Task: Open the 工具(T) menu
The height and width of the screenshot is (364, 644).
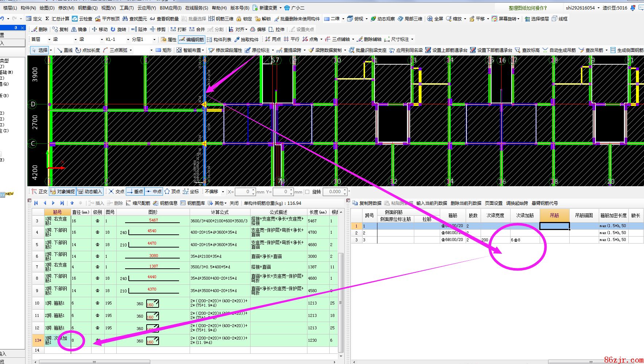Action: click(x=127, y=8)
